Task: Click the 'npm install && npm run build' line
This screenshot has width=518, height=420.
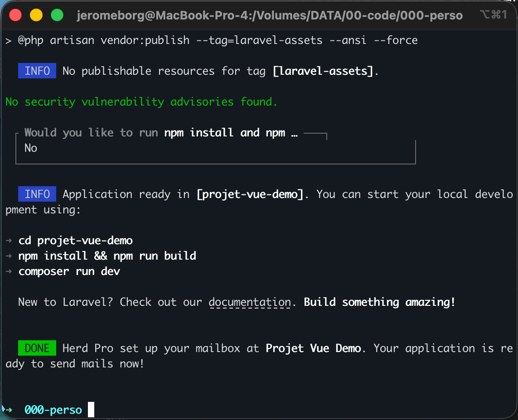Action: click(107, 256)
